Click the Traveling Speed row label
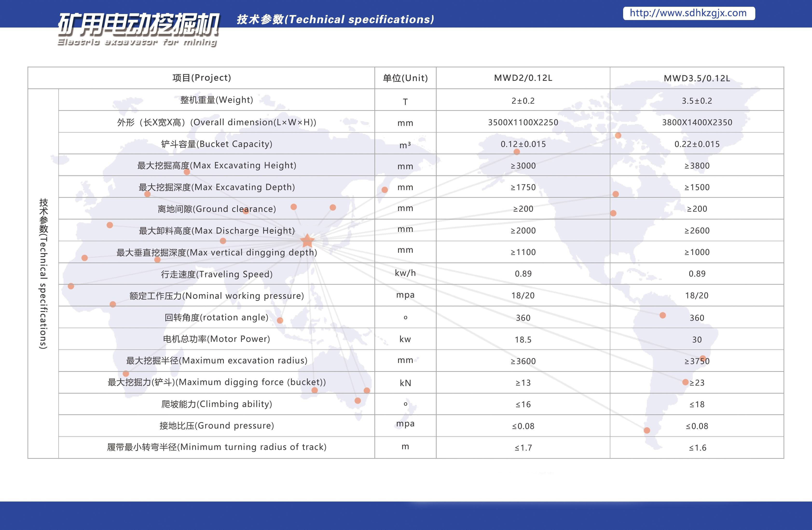 217,274
